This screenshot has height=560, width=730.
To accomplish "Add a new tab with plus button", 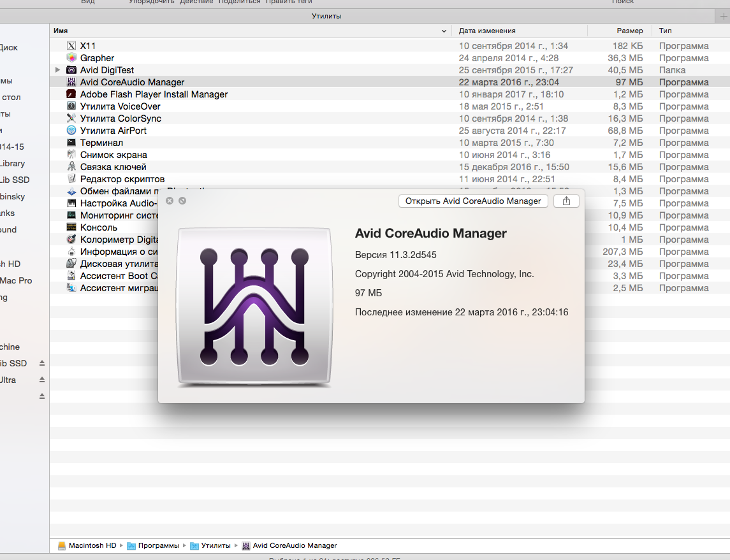I will [723, 17].
